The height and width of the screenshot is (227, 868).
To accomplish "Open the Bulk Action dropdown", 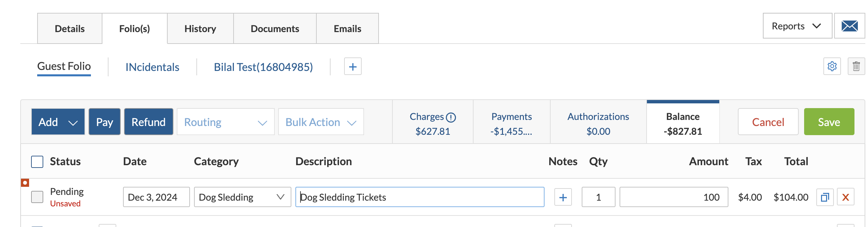I will 321,122.
